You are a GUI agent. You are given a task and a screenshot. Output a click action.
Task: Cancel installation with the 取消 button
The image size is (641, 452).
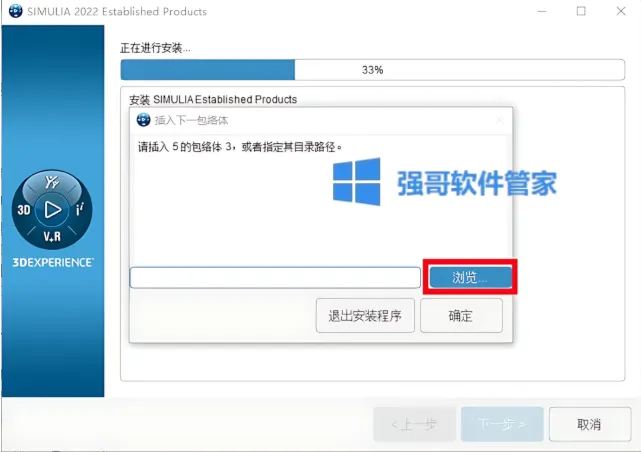(x=589, y=424)
